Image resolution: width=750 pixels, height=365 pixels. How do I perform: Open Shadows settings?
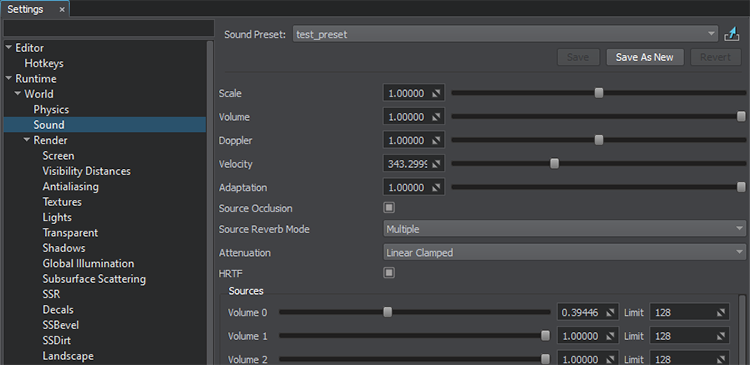[64, 248]
